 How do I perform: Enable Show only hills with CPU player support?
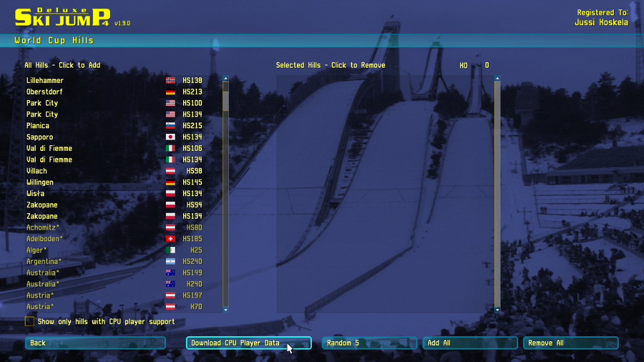click(30, 321)
